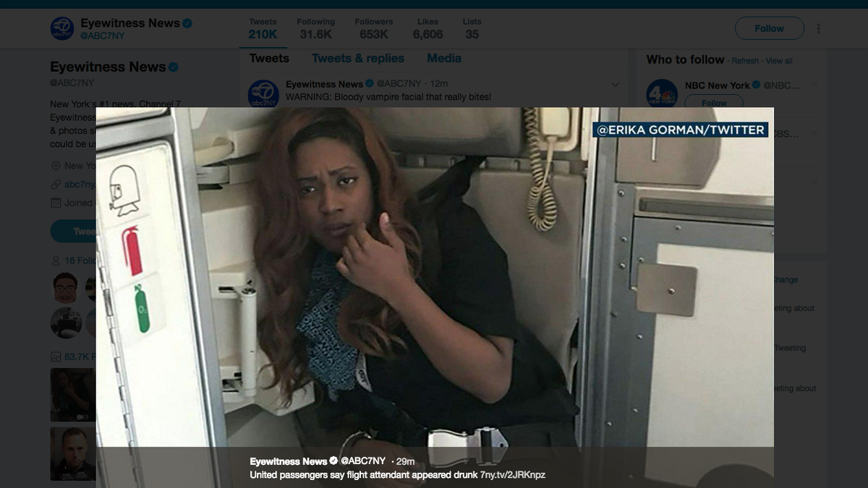Open the 7ny.tv/2JRKnpz link in caption
868x488 pixels.
pyautogui.click(x=513, y=475)
